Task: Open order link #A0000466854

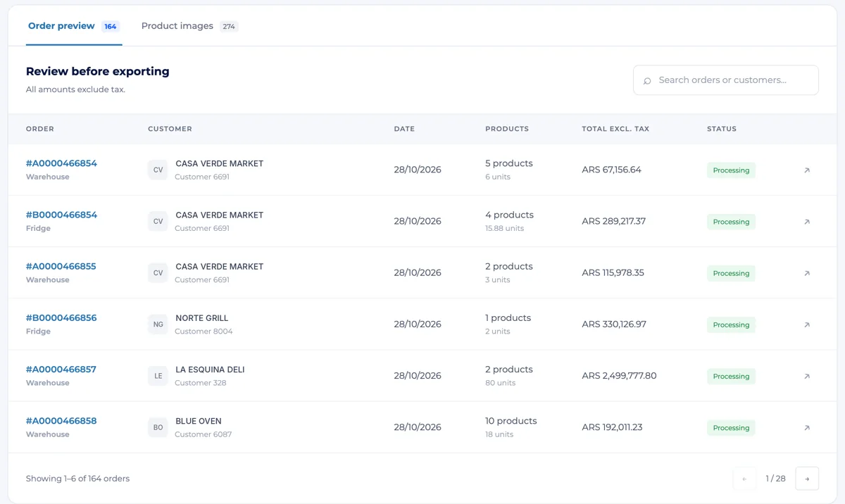Action: 61,163
